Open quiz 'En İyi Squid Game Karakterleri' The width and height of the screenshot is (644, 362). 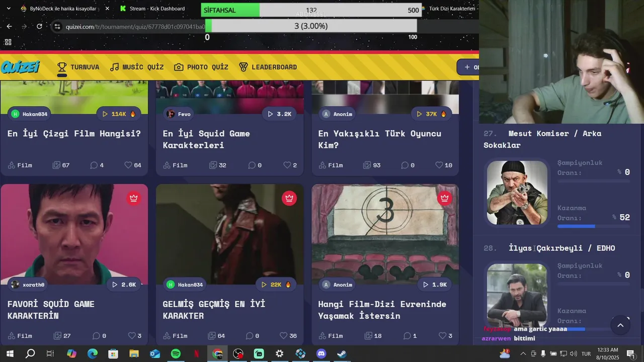pyautogui.click(x=206, y=139)
